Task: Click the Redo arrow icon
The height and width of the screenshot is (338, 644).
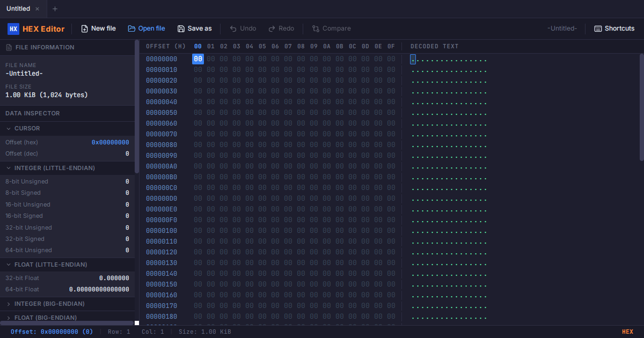Action: pos(272,28)
